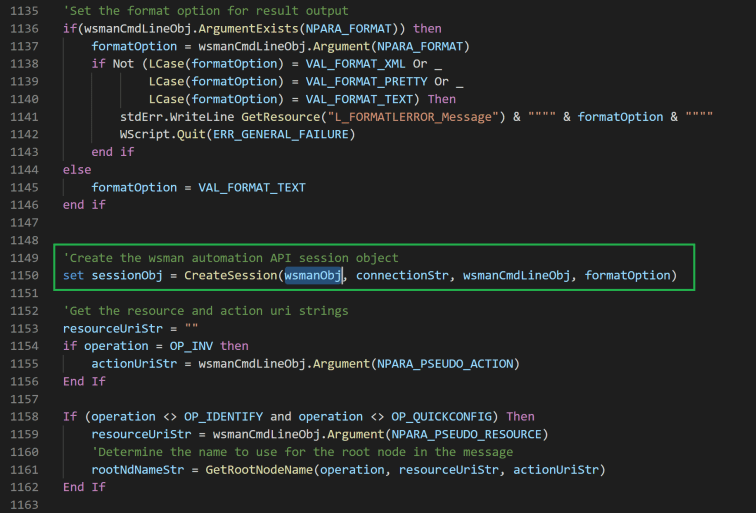Click line number 1150 in the gutter
The image size is (756, 513).
point(24,275)
